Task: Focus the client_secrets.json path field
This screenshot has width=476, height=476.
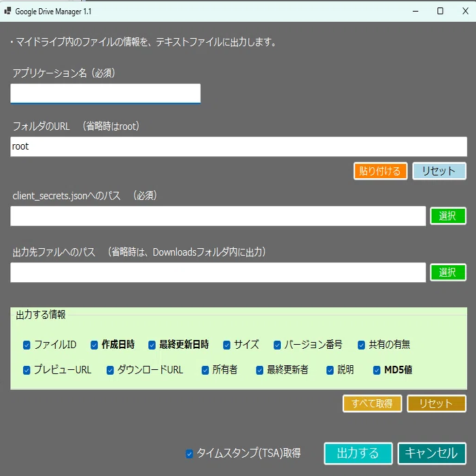Action: click(x=218, y=216)
